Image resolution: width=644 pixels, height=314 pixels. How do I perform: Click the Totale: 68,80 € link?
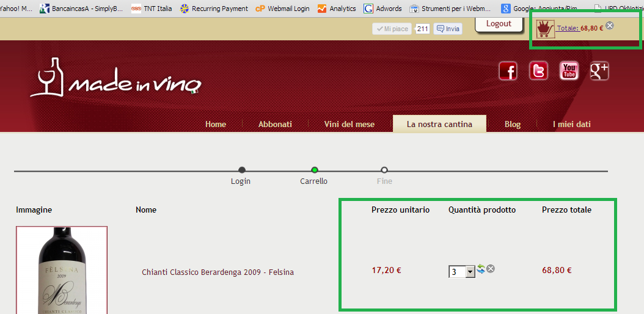click(580, 28)
